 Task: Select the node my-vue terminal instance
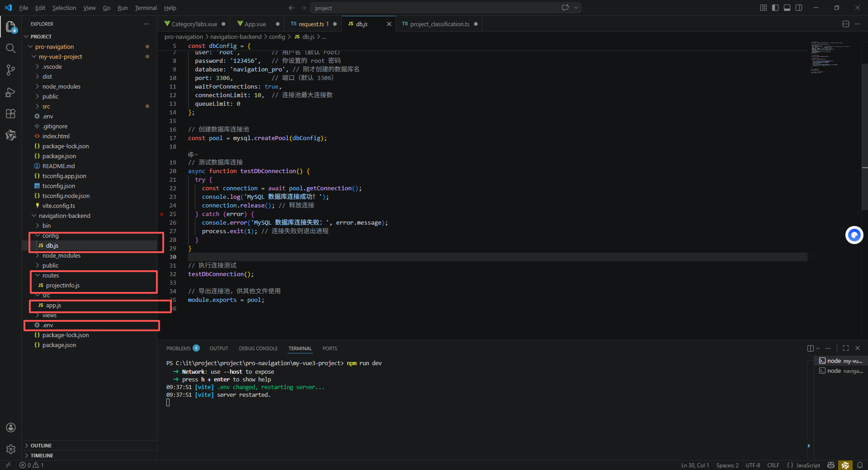tap(841, 361)
